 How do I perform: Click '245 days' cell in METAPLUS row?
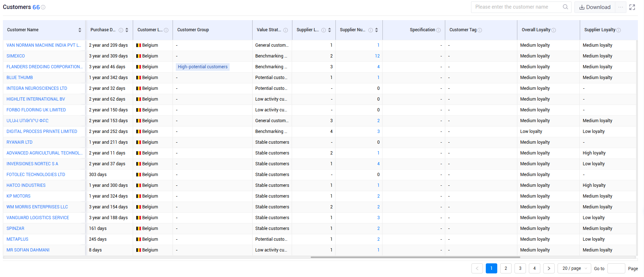pyautogui.click(x=98, y=239)
